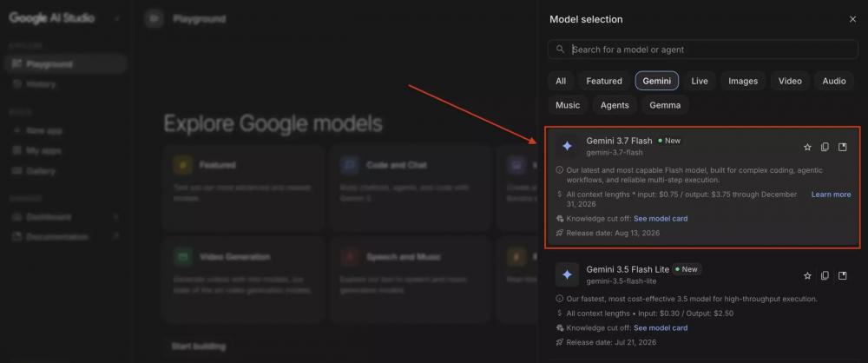Click the dollar pricing icon for Gemini 3.7 Flash

[x=560, y=195]
